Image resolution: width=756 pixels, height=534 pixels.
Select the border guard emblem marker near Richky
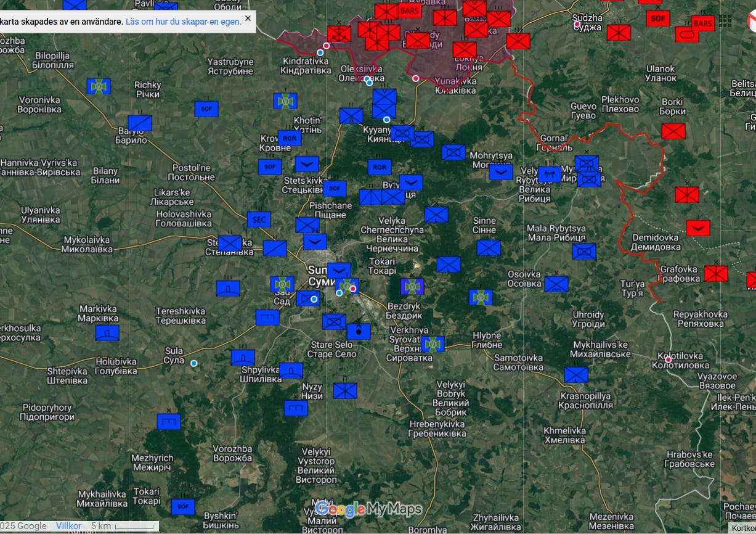[x=99, y=86]
